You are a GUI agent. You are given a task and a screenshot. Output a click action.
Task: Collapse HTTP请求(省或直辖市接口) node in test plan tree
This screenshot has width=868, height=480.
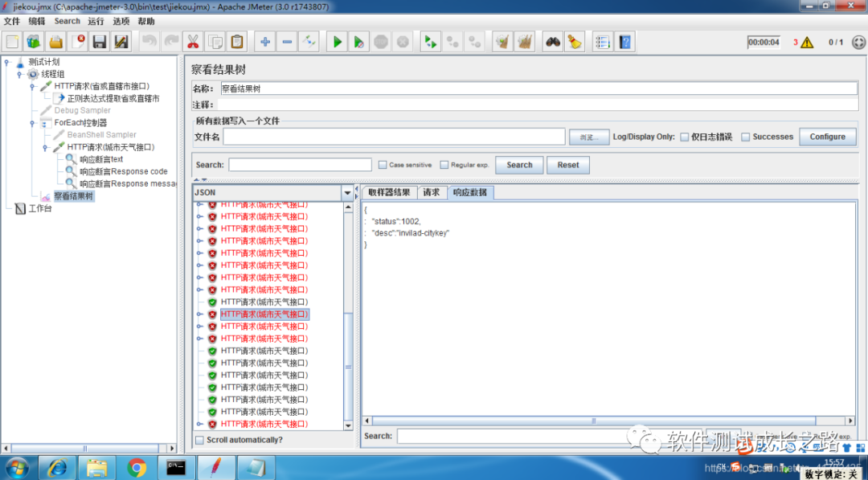pyautogui.click(x=32, y=86)
